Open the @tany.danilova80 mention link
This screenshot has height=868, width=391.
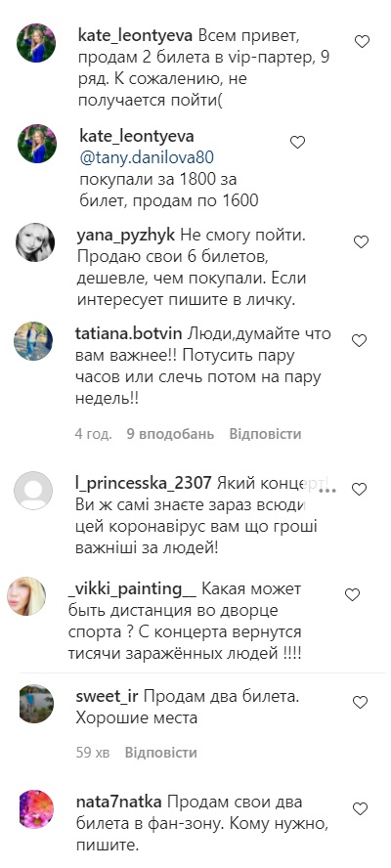(x=147, y=157)
